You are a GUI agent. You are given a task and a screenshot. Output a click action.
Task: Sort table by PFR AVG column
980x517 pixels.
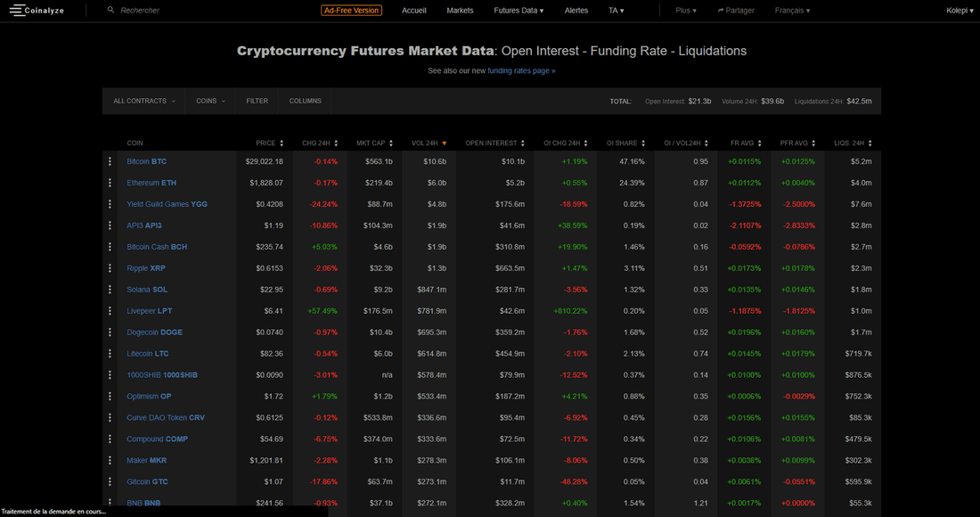coord(798,144)
